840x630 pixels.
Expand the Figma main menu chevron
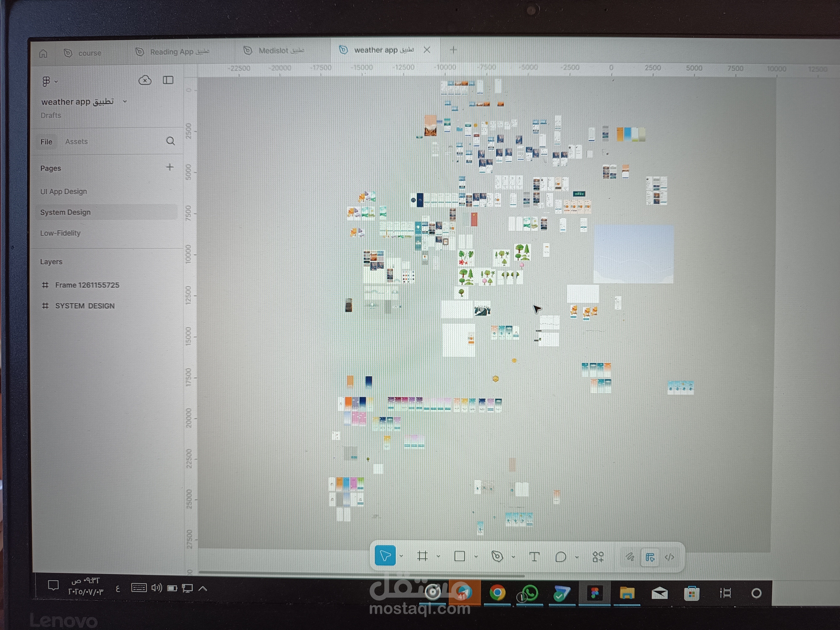[x=56, y=81]
